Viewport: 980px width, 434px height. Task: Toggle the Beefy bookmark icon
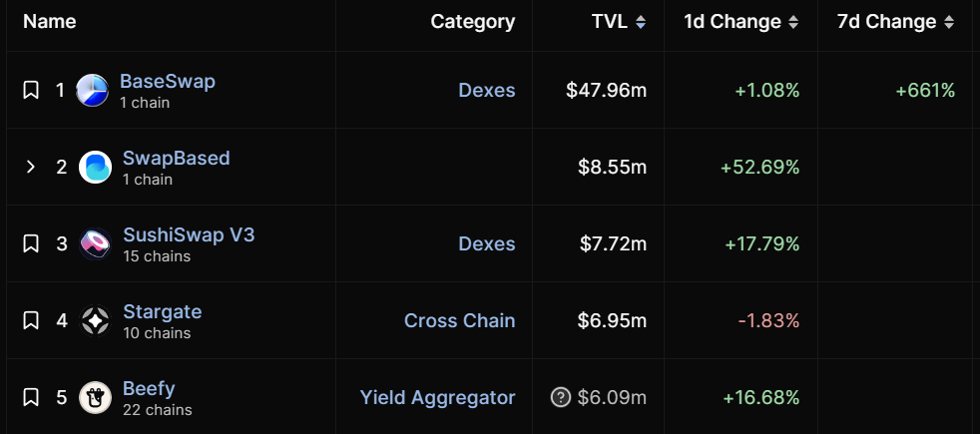(x=31, y=397)
